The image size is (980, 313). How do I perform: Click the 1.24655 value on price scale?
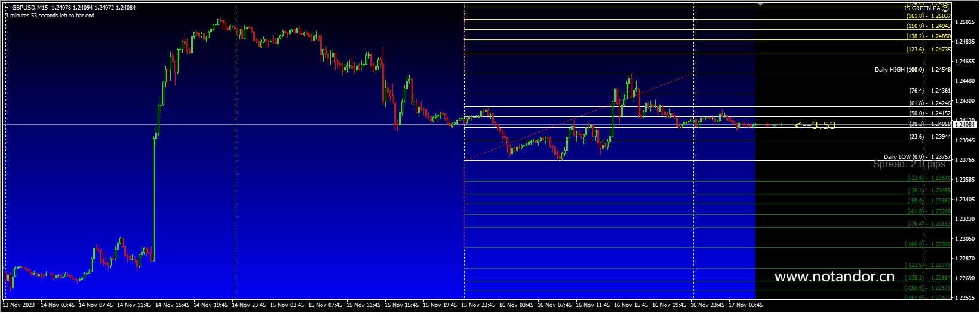(965, 62)
